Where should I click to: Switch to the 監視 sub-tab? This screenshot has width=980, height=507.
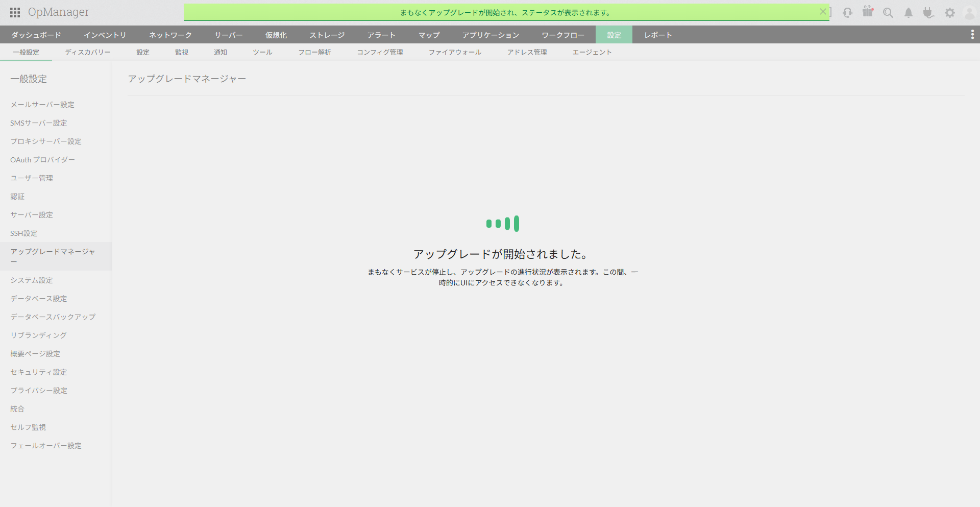pos(182,52)
